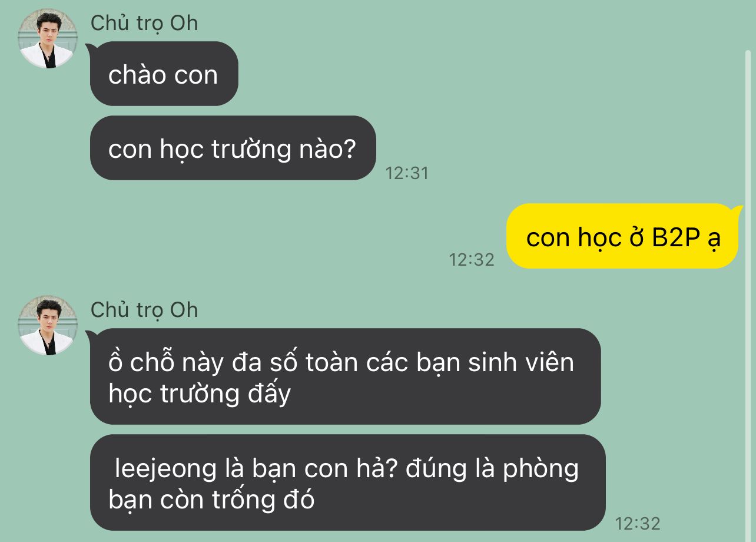Click the words 'bạn còn trống đó'
Screen dimensions: 756x542
211,500
